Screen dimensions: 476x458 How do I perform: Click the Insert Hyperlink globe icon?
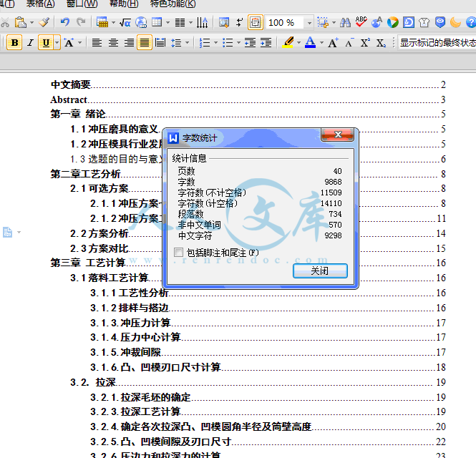[141, 22]
